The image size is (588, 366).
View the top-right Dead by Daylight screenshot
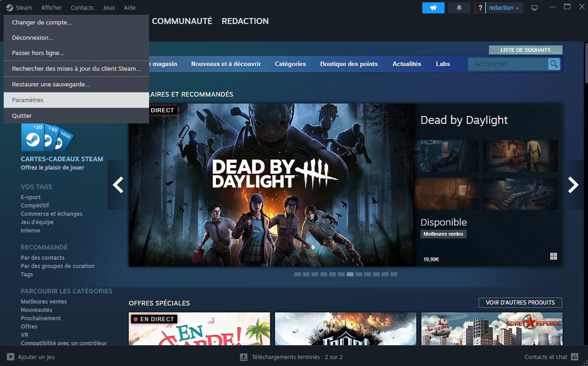[x=521, y=156]
